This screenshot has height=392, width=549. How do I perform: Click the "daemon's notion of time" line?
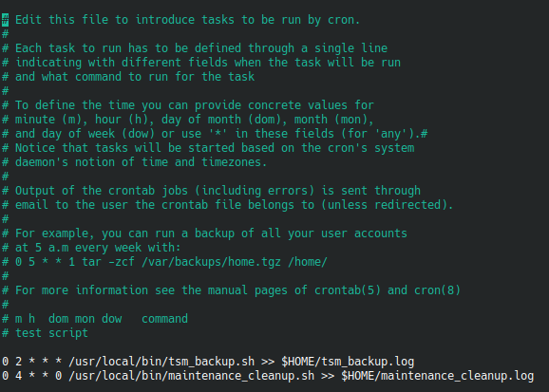tap(135, 162)
